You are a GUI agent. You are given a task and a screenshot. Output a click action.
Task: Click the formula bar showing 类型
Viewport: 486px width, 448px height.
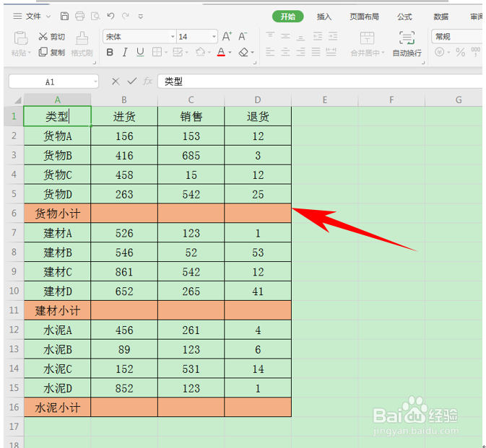pyautogui.click(x=320, y=82)
